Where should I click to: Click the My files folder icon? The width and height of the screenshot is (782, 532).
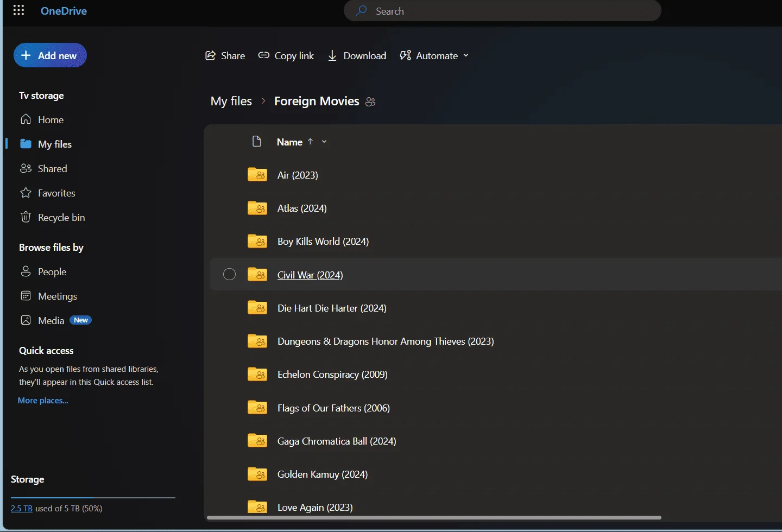click(x=26, y=144)
